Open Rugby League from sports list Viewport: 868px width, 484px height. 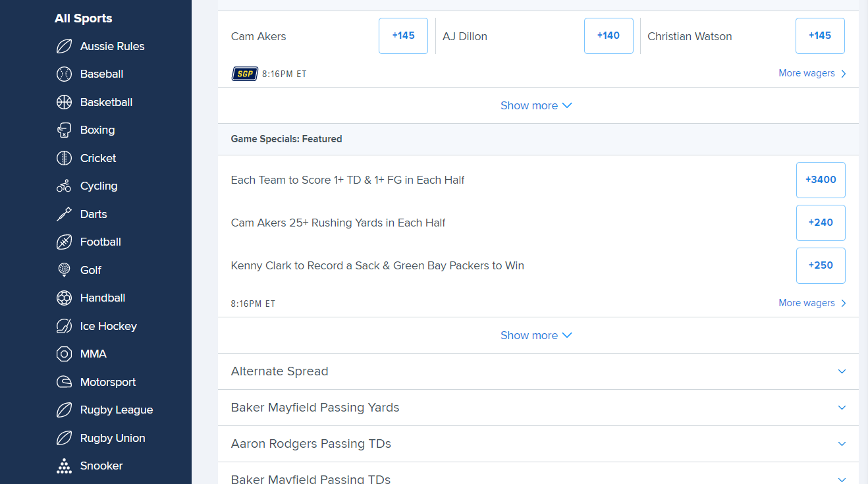[117, 410]
